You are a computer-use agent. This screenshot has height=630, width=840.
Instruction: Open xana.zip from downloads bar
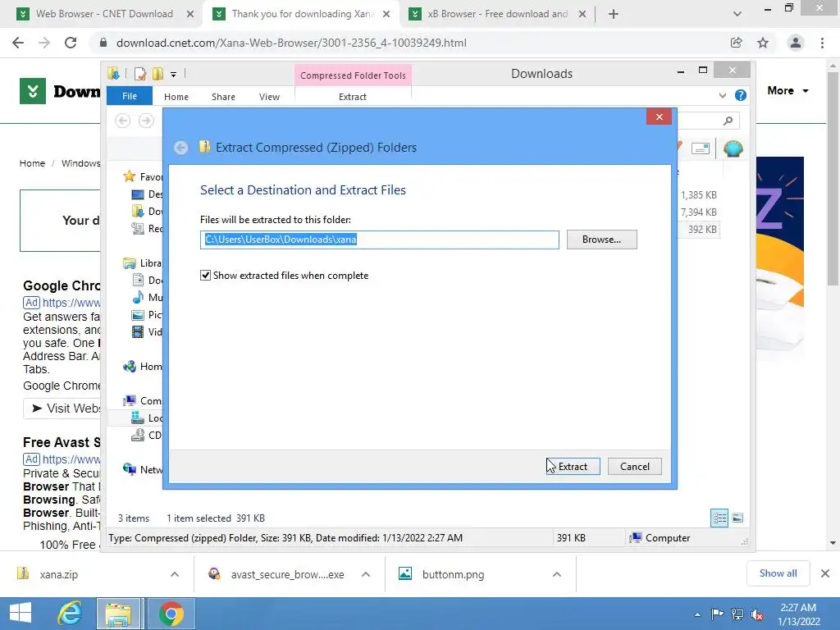click(58, 574)
